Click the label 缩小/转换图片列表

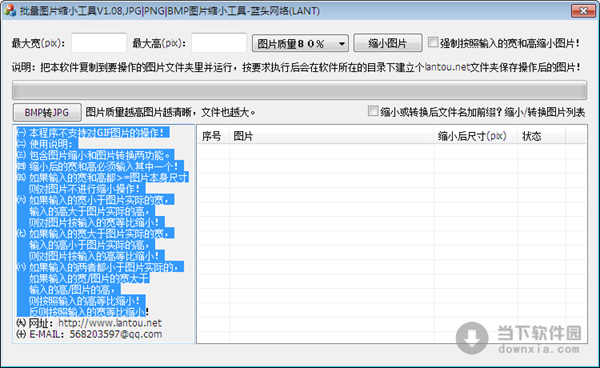(x=545, y=112)
